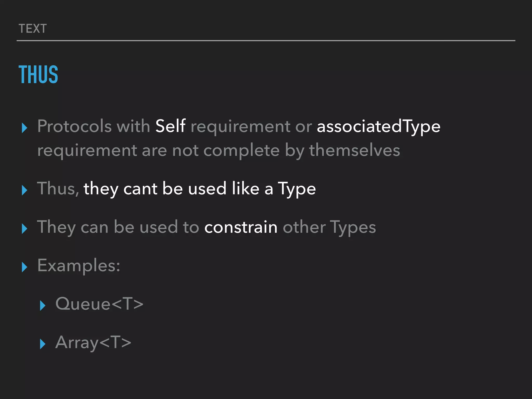The image size is (532, 399).
Task: Click the bullet arrow beside "Thus, they cant"
Action: tap(25, 190)
